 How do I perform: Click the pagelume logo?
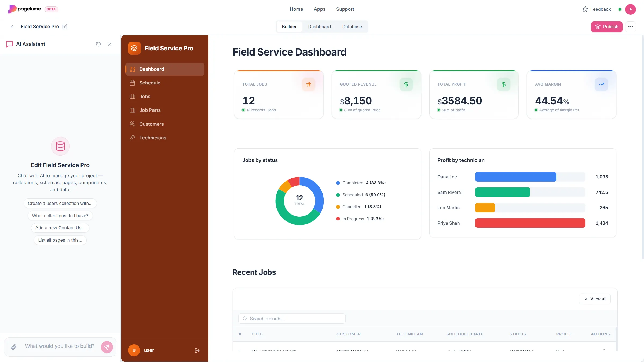point(24,9)
